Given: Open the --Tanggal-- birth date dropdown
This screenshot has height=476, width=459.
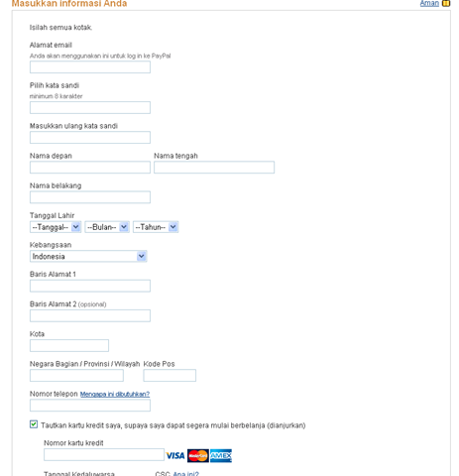Looking at the screenshot, I should 56,227.
